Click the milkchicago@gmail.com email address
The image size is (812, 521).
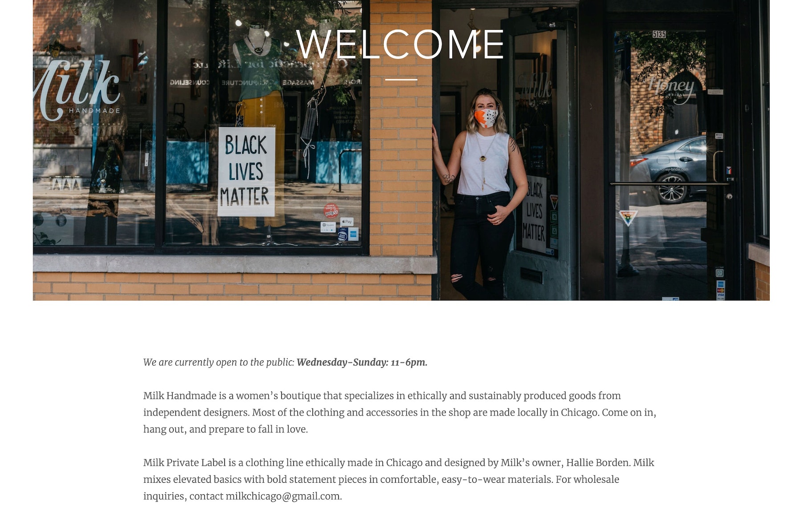(x=283, y=496)
